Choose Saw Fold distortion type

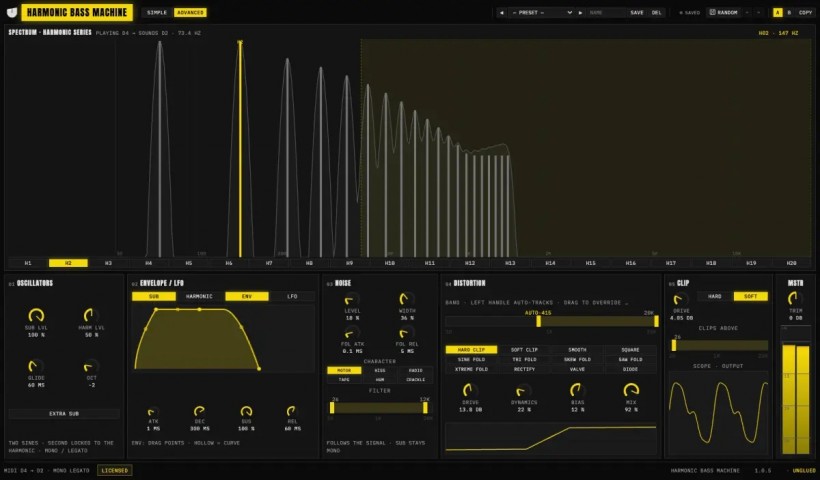pos(630,359)
